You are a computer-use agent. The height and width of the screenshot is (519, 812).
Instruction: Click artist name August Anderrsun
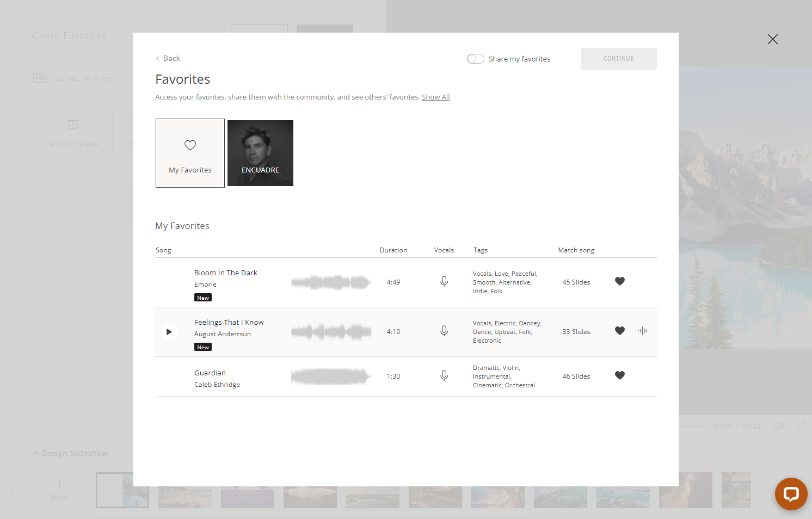click(223, 334)
